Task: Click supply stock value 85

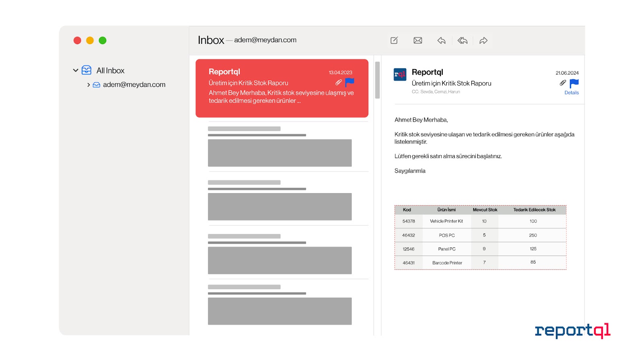Action: click(x=533, y=262)
